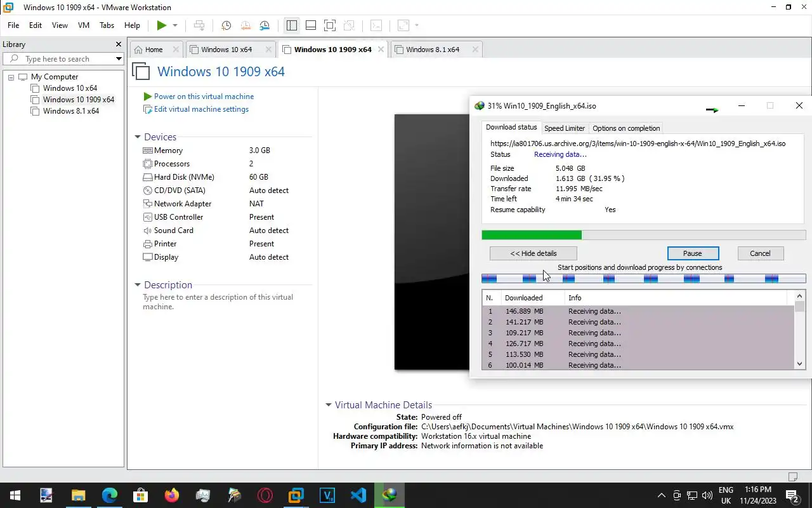This screenshot has width=812, height=508.
Task: Open the snapshot manager icon
Action: coord(265,25)
